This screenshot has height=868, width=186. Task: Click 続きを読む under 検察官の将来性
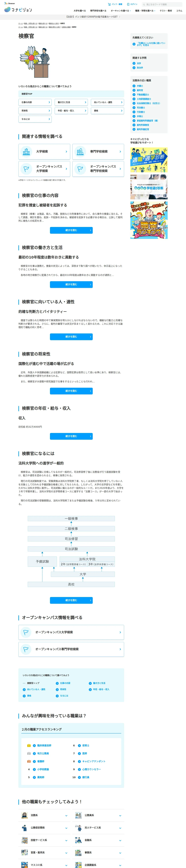71,391
